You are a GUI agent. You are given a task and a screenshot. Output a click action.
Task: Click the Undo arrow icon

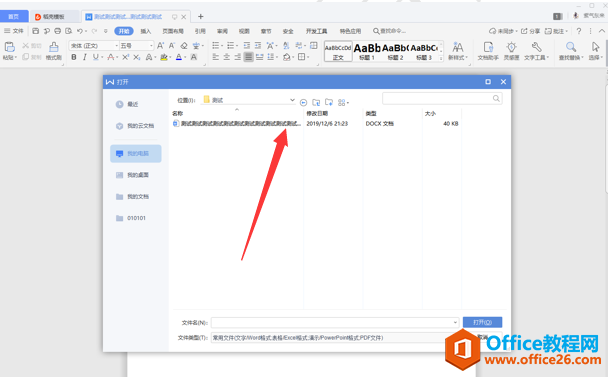[80, 31]
